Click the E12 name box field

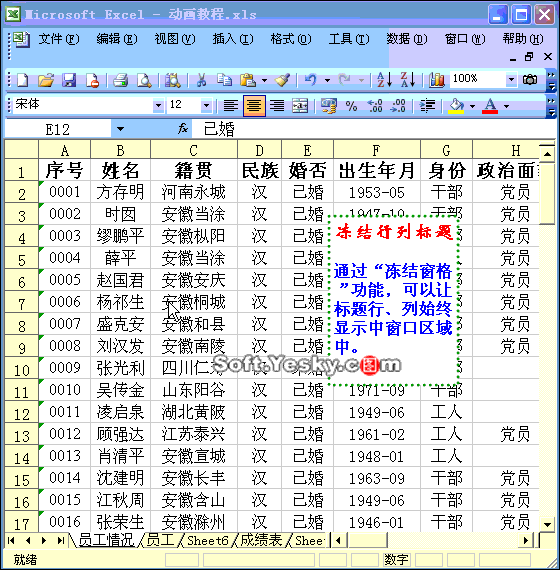(58, 129)
